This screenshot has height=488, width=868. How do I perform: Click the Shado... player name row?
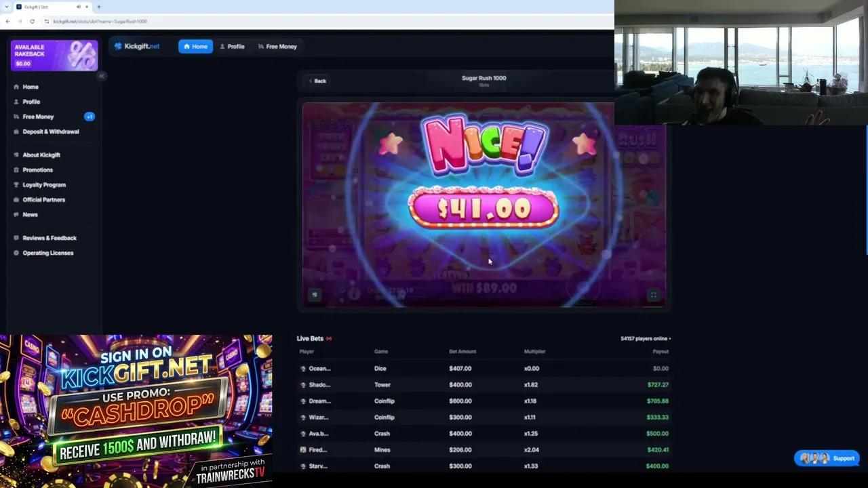319,385
